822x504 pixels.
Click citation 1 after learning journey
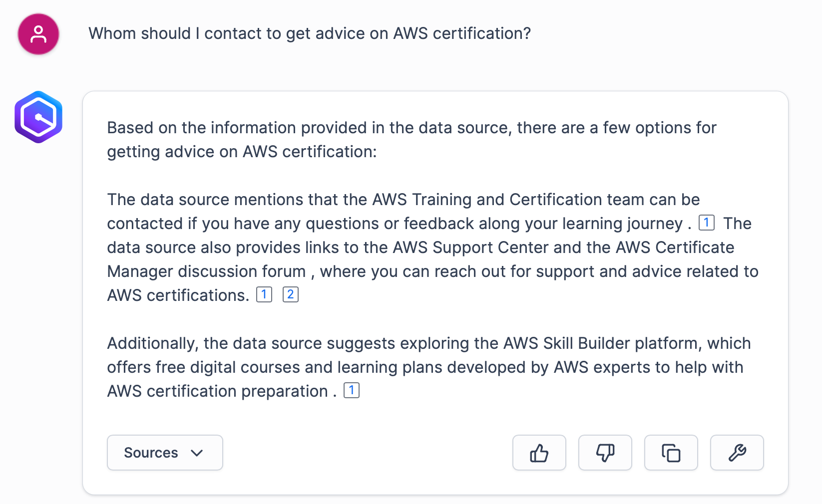pos(706,223)
